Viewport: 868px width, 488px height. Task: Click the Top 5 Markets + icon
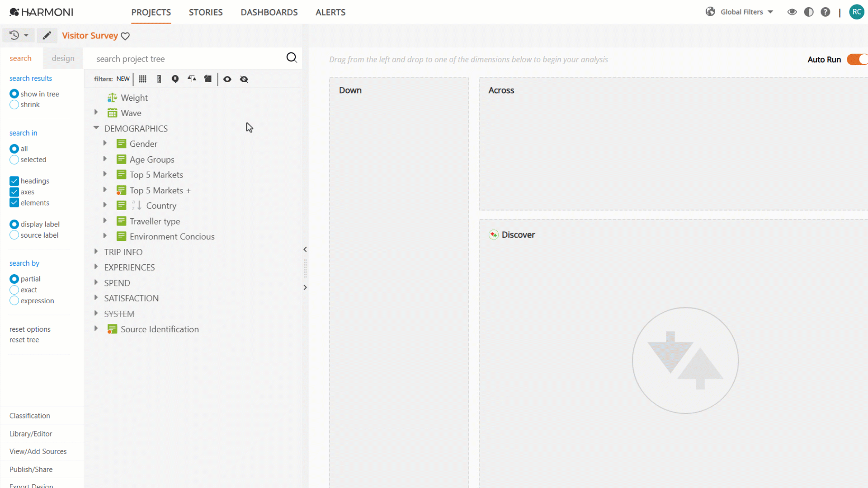click(x=121, y=190)
